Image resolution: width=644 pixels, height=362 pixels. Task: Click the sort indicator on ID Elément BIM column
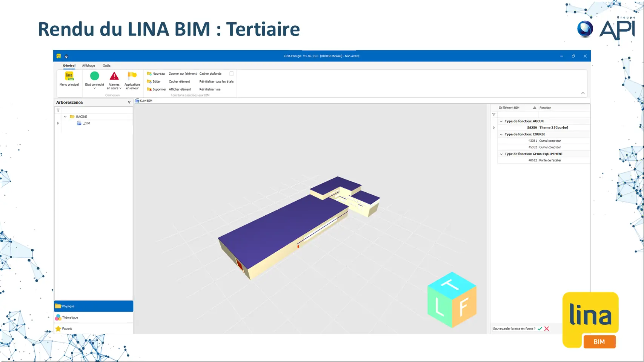click(x=534, y=108)
